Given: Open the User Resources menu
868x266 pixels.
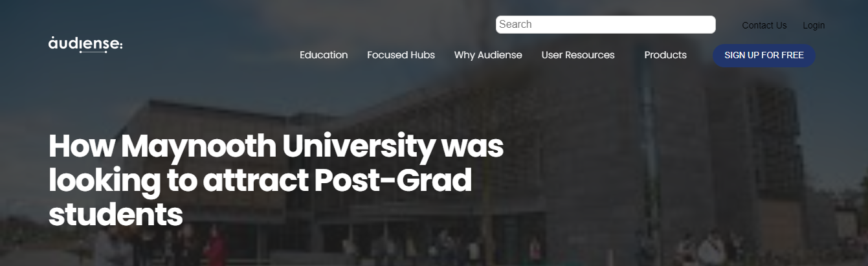Looking at the screenshot, I should [578, 55].
